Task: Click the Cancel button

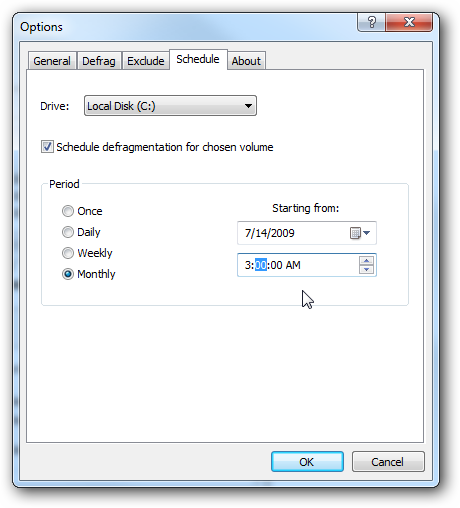Action: coord(388,462)
